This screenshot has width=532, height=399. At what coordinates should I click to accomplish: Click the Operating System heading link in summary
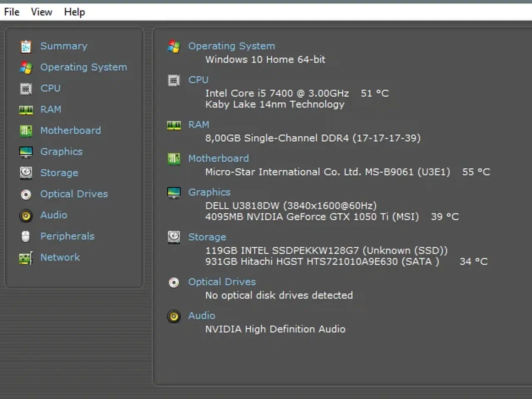point(232,46)
